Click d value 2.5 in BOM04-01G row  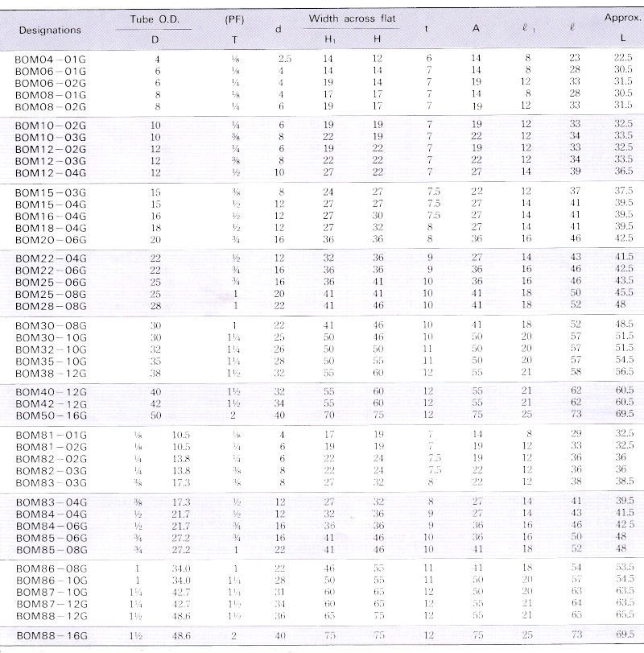coord(285,59)
